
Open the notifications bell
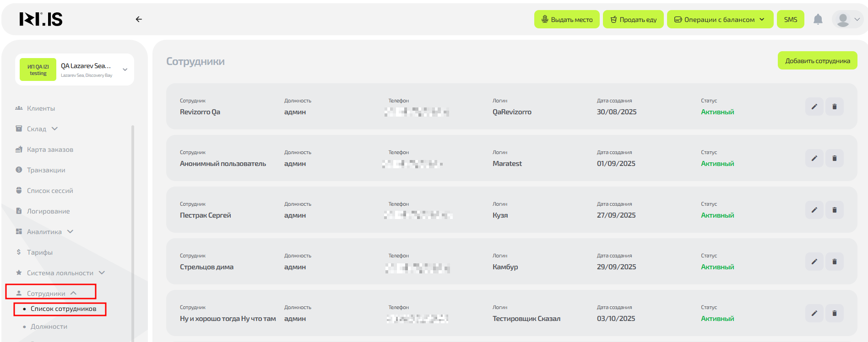tap(818, 19)
